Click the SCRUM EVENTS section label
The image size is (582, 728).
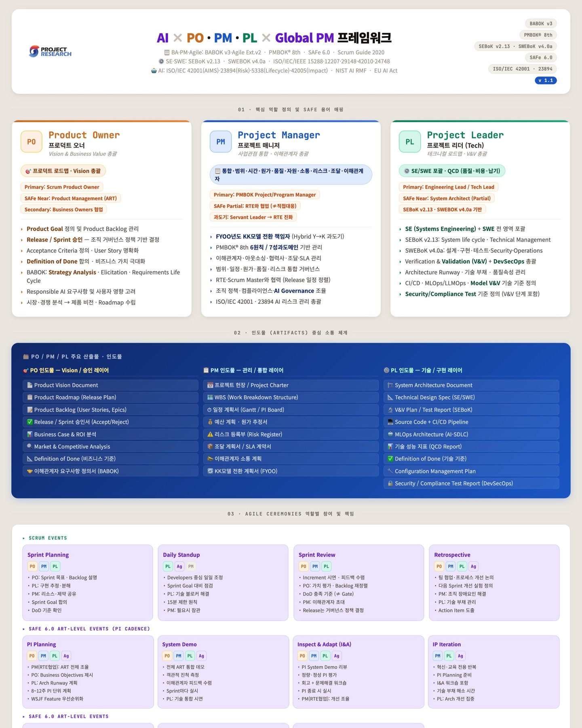[48, 538]
